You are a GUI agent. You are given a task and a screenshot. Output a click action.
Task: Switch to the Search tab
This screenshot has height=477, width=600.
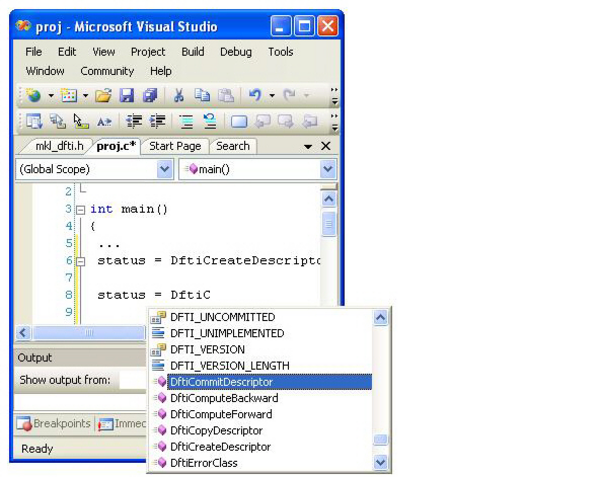click(233, 146)
